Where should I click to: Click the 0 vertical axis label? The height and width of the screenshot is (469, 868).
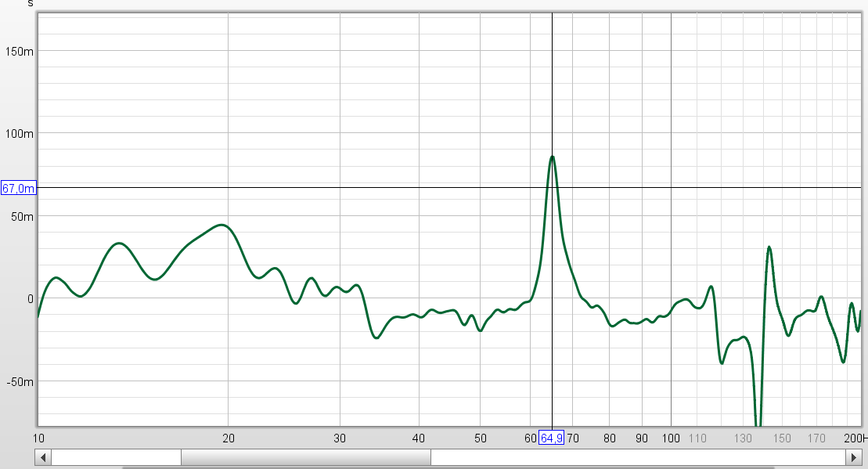coord(31,299)
